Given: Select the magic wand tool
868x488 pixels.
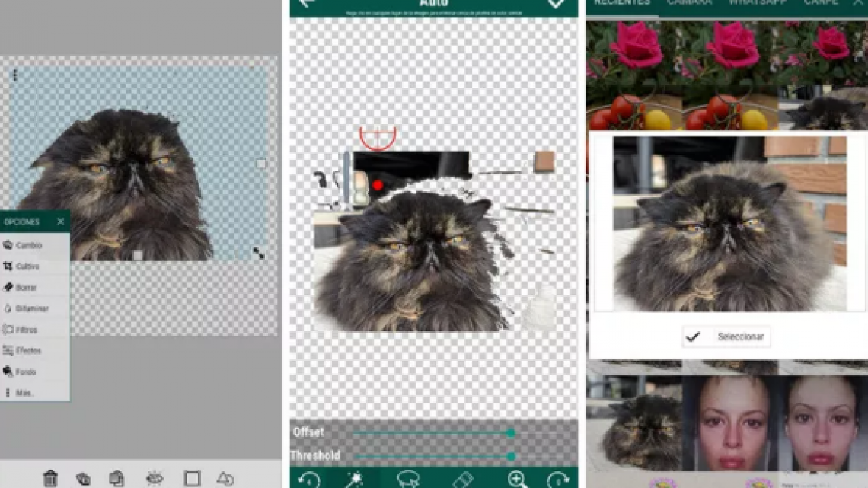Looking at the screenshot, I should tap(354, 479).
